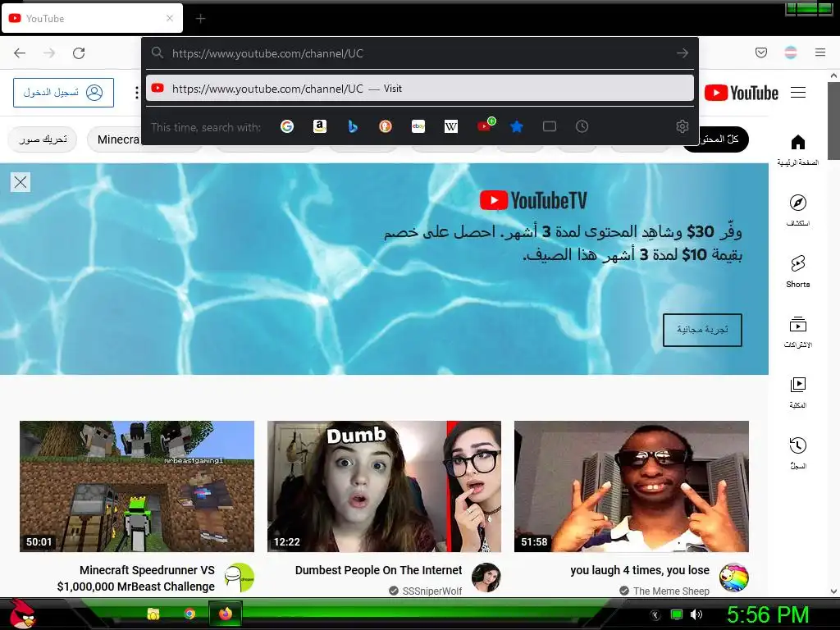Open the Dumbest People video thumbnail
840x630 pixels.
pos(384,486)
